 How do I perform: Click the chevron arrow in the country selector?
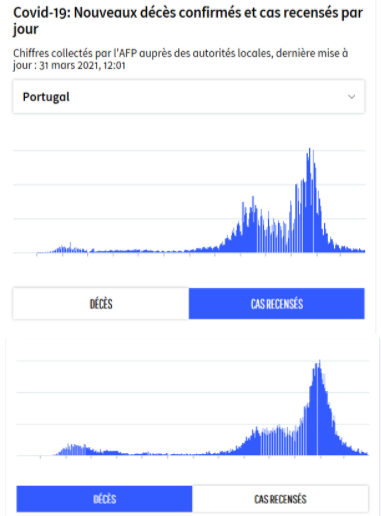(351, 97)
